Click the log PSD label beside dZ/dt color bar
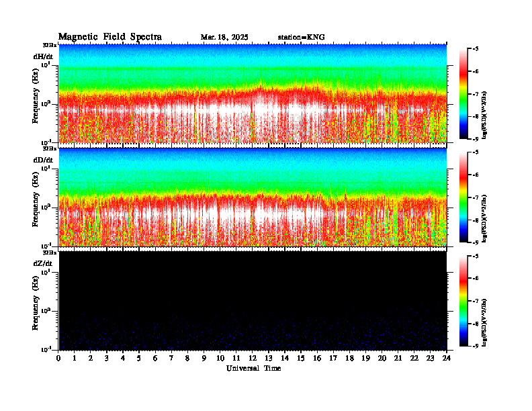Screen dimensions: 532x411 [485, 322]
